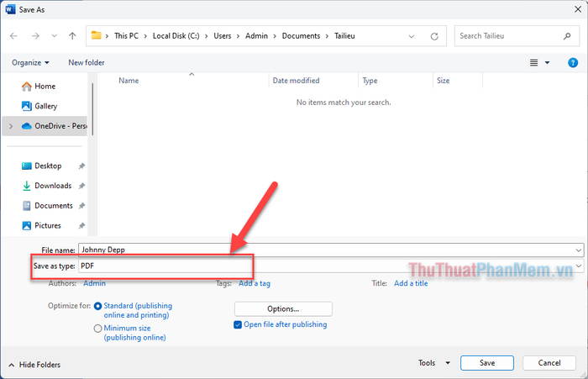
Task: Open the Help icon
Action: 573,63
